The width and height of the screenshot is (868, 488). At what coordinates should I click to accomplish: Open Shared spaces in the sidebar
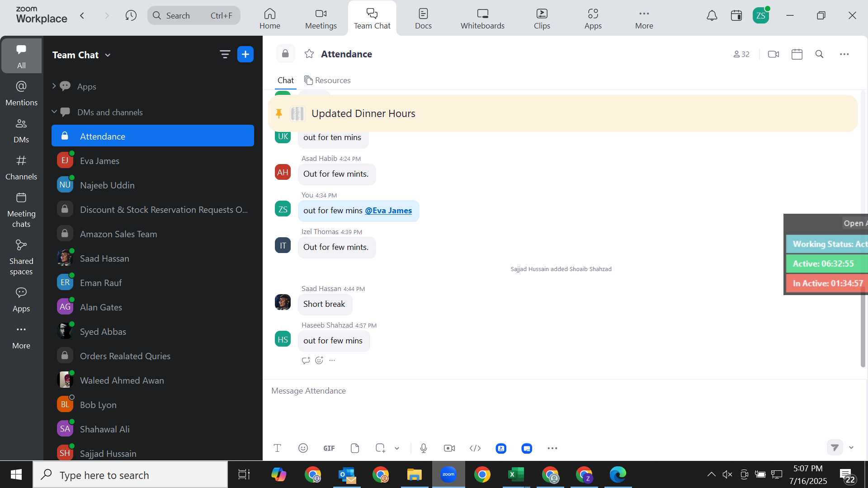(x=21, y=258)
